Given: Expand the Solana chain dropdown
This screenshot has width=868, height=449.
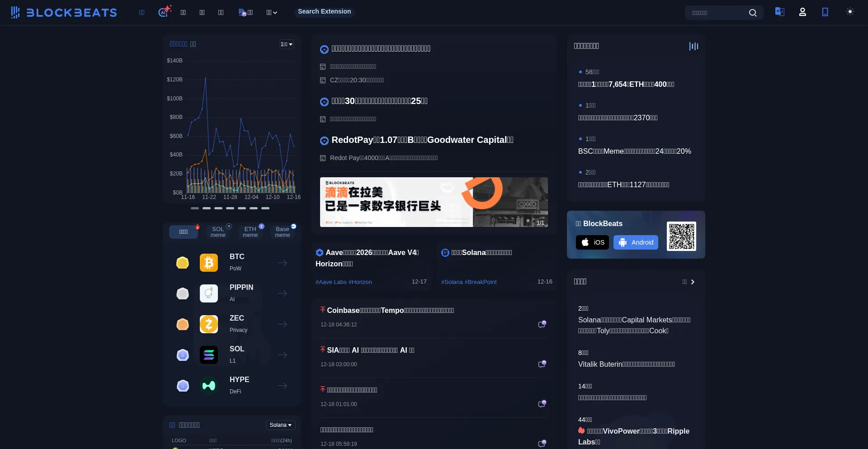Looking at the screenshot, I should pos(280,425).
